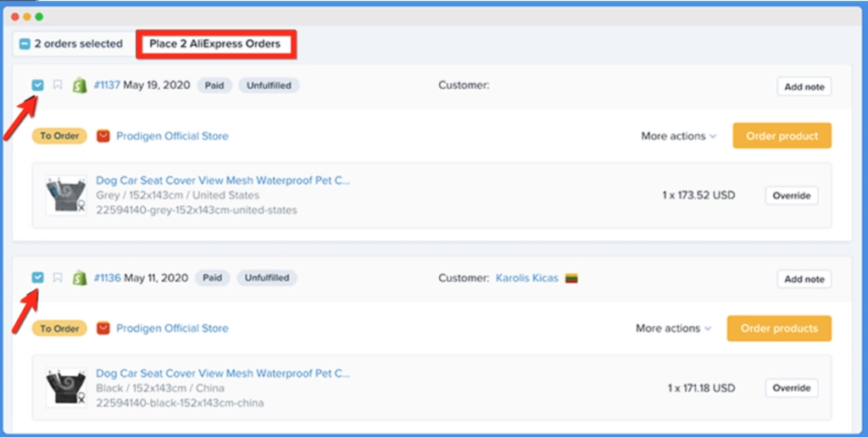868x437 pixels.
Task: Open Prodigen Official Store link in order #1136
Action: 172,328
